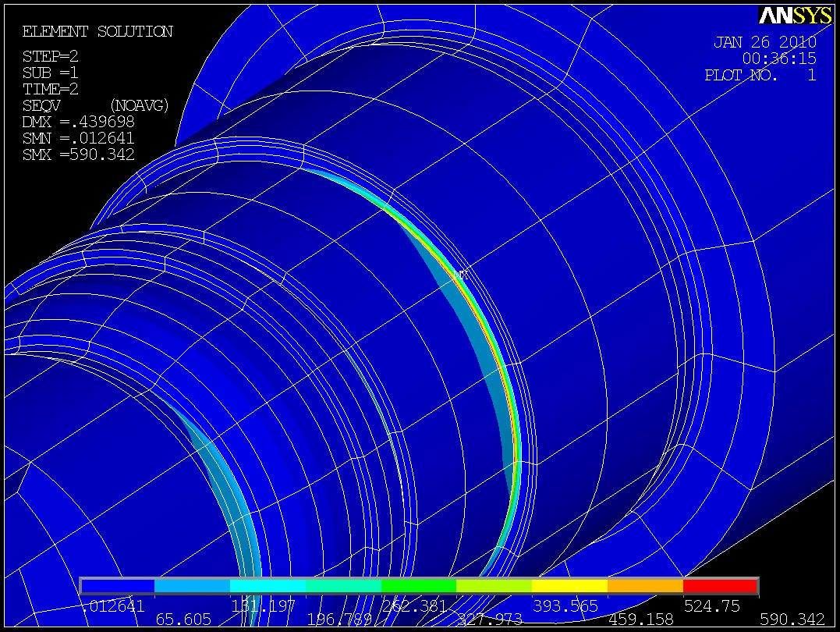Click the STEP=2 label
The image size is (840, 632).
point(51,56)
